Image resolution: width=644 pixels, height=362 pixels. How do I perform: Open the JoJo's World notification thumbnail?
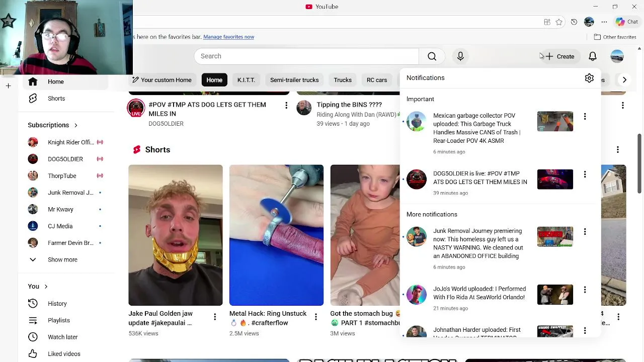tap(555, 295)
